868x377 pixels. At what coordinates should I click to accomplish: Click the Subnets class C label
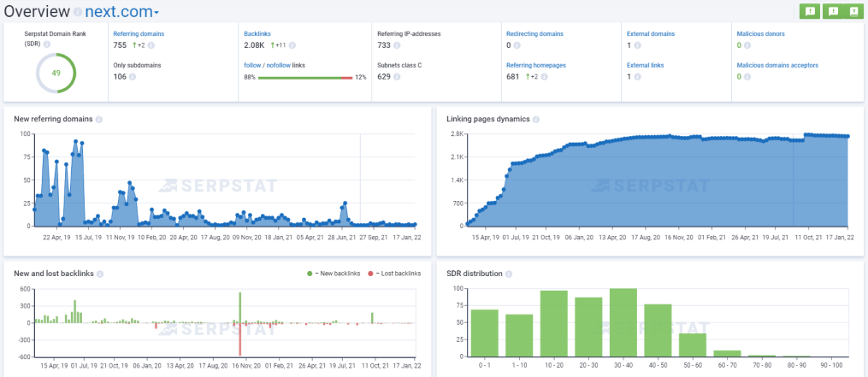[x=399, y=65]
